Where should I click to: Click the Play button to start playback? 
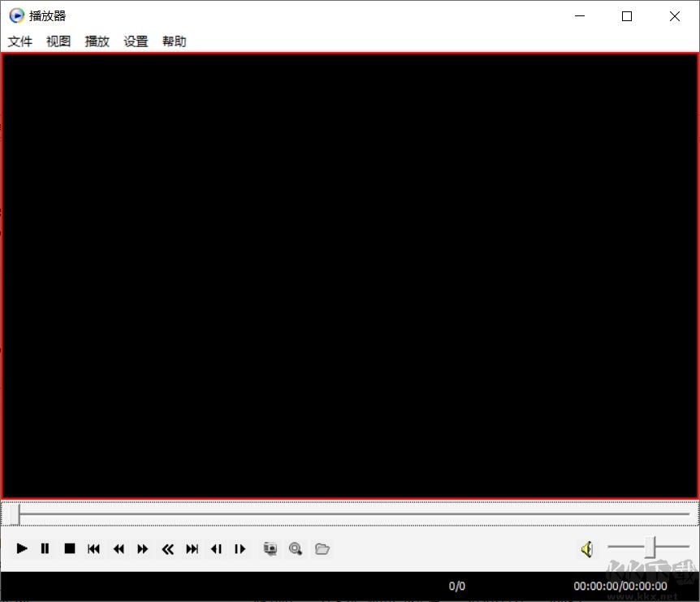pyautogui.click(x=21, y=548)
